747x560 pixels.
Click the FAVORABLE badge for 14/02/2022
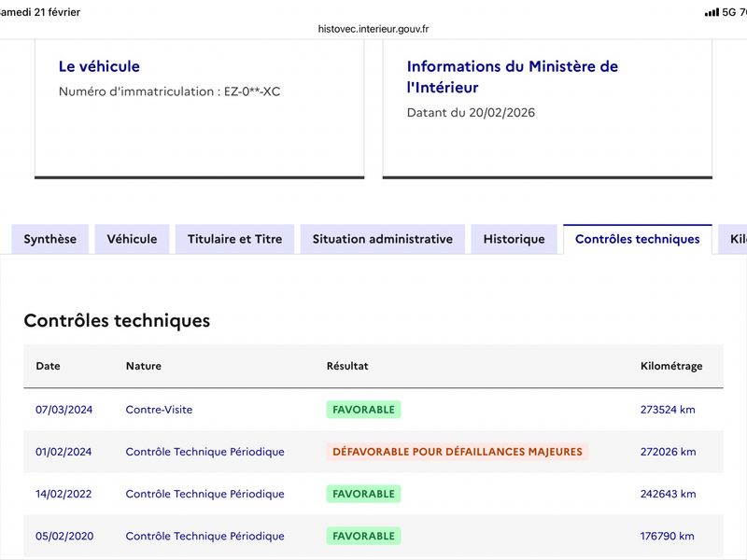363,494
